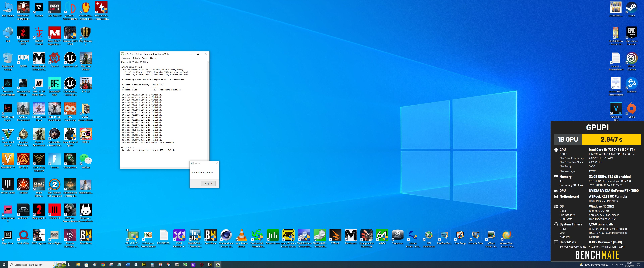The width and height of the screenshot is (644, 268).
Task: Open the 16°C weather widget
Action: point(594,265)
